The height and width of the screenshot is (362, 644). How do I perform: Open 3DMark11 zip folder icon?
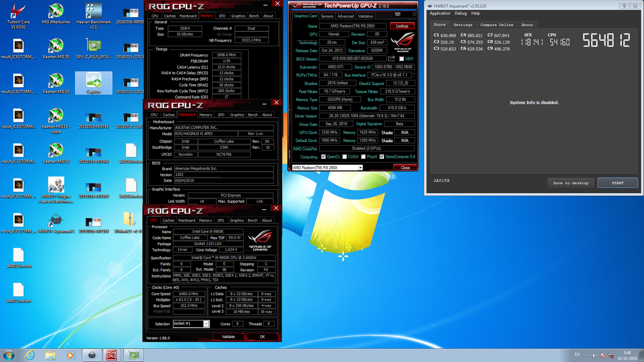pyautogui.click(x=129, y=223)
